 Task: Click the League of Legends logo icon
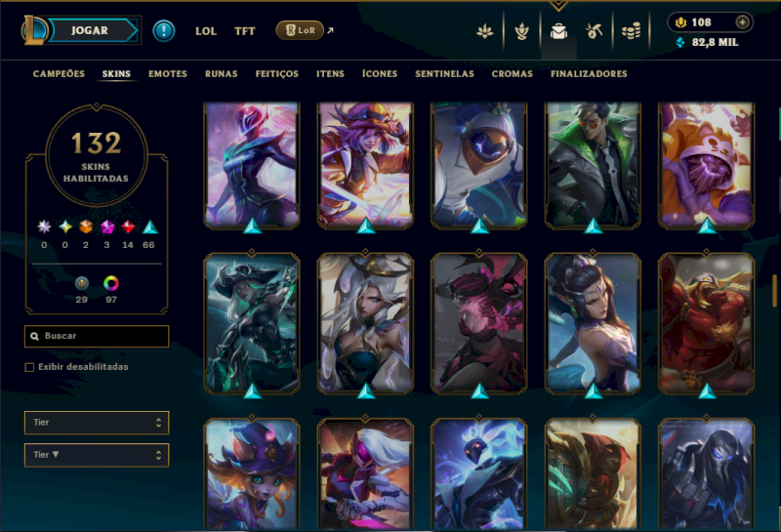(x=34, y=30)
